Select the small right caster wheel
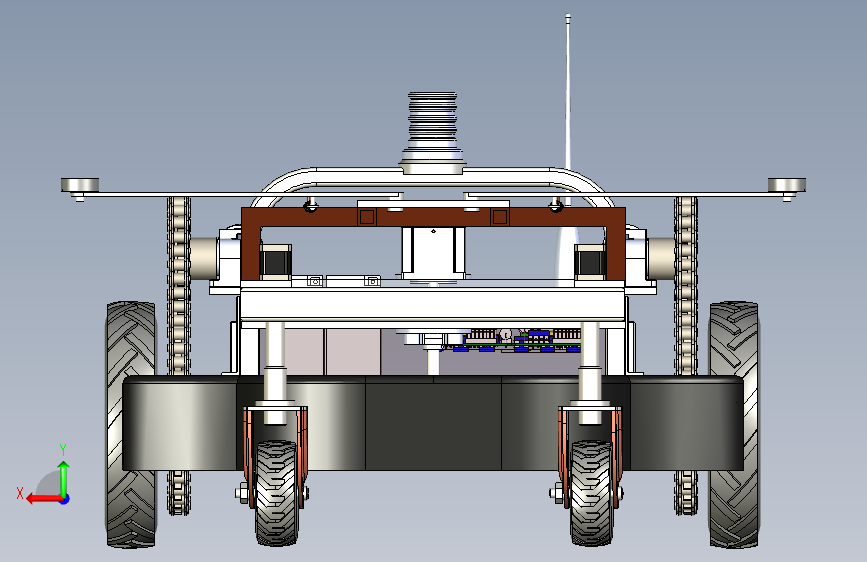 pyautogui.click(x=591, y=492)
